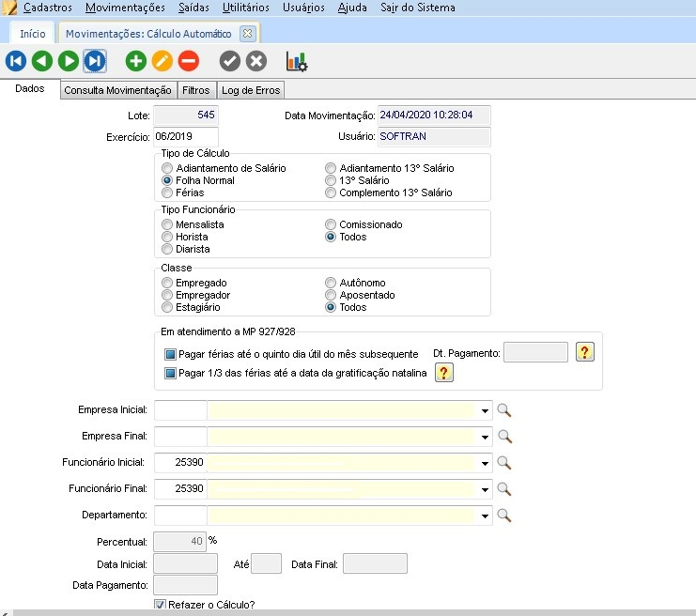Open the Cadastros menu

point(48,8)
